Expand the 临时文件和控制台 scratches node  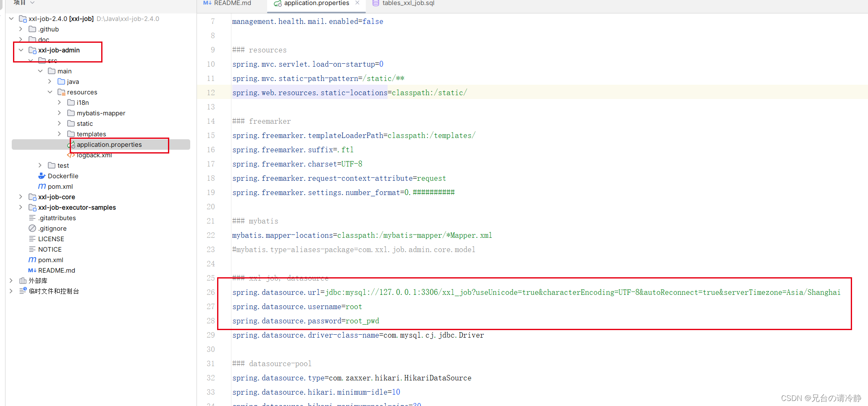click(x=11, y=291)
